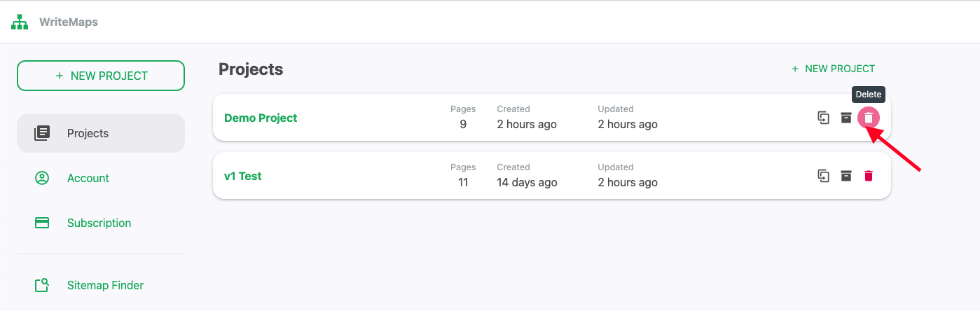Click the Account person sidebar icon
980x311 pixels.
click(42, 178)
